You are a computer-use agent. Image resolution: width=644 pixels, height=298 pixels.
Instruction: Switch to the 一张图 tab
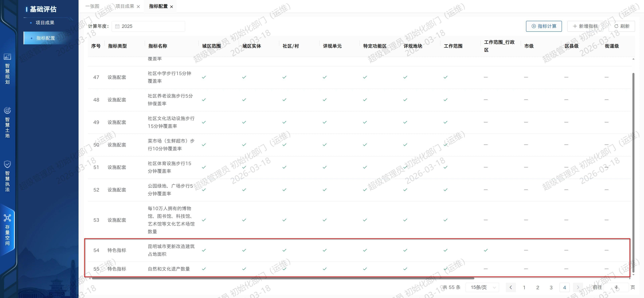92,6
